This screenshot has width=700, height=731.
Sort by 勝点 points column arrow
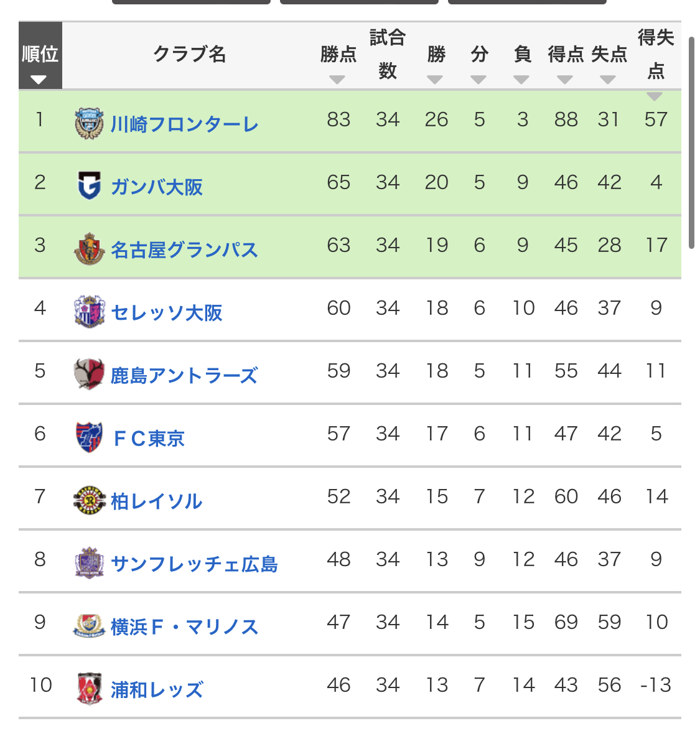point(337,80)
